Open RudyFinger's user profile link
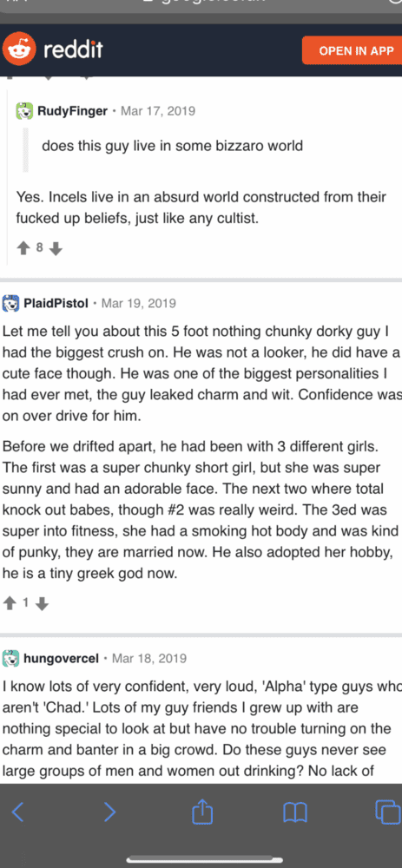This screenshot has width=402, height=868. pos(73,111)
